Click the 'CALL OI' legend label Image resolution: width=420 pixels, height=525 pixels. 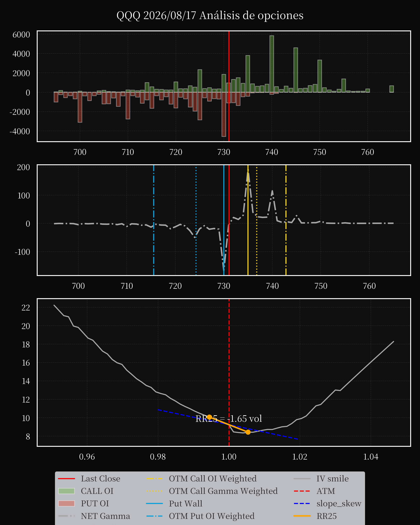[97, 491]
